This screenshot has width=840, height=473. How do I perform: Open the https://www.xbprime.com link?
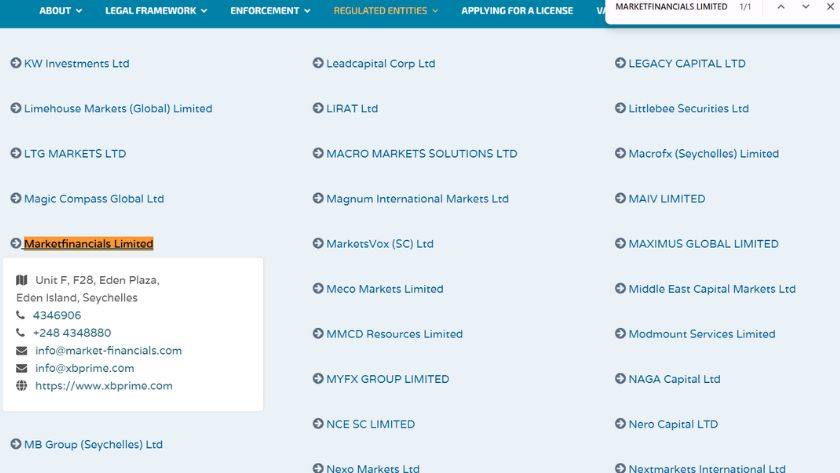pos(104,386)
